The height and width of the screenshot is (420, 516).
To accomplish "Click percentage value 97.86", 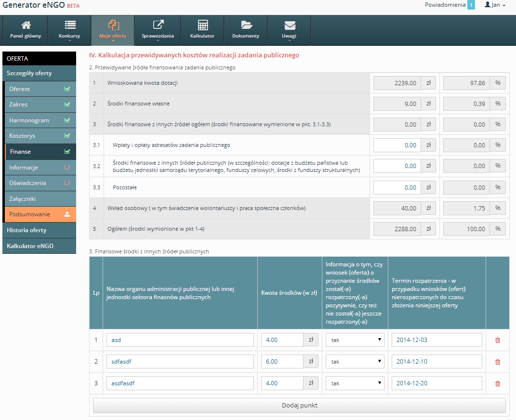I will (467, 83).
